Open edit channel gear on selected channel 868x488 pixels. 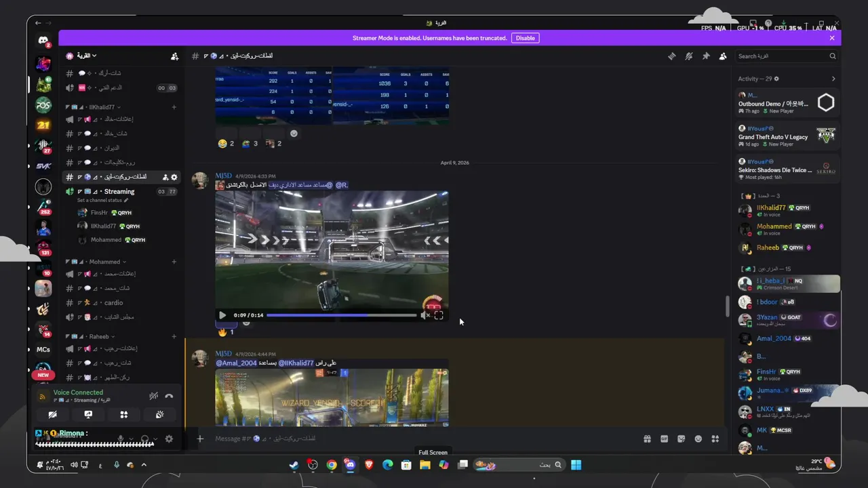[174, 177]
